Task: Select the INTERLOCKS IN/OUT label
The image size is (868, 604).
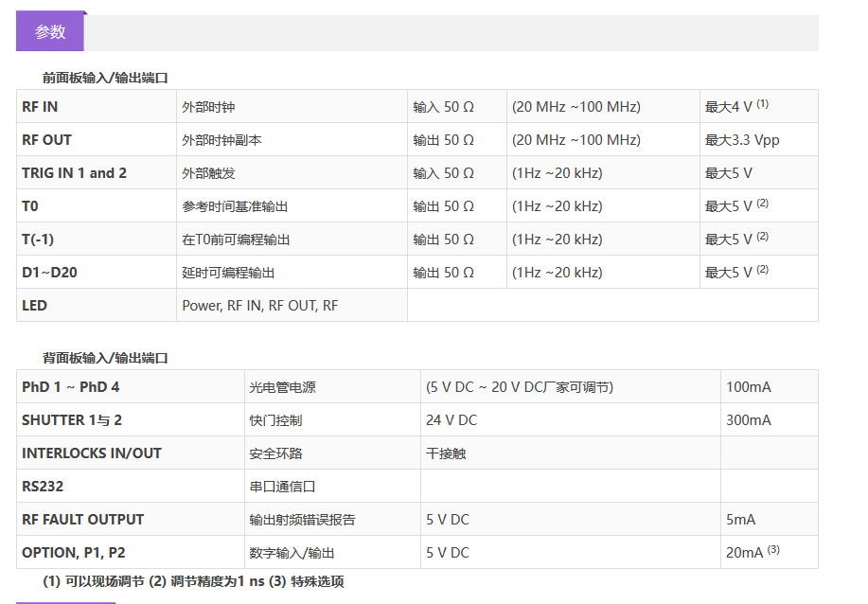Action: click(92, 453)
